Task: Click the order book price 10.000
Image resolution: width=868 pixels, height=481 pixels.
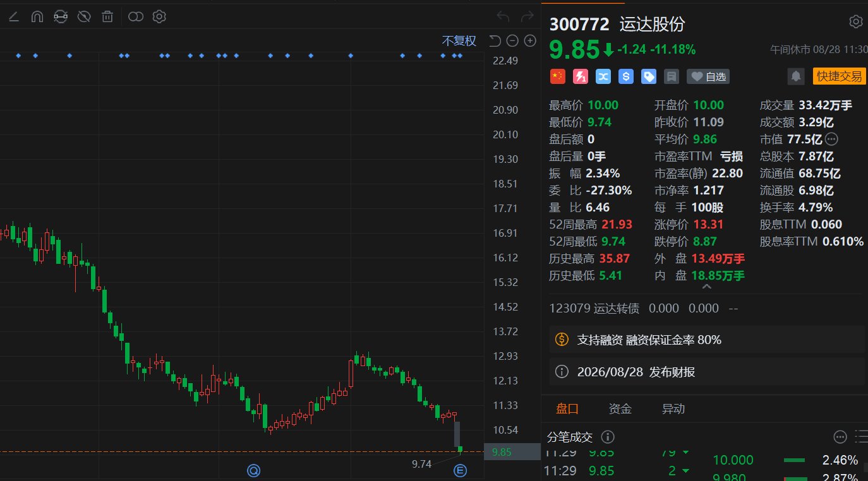Action: [x=733, y=460]
